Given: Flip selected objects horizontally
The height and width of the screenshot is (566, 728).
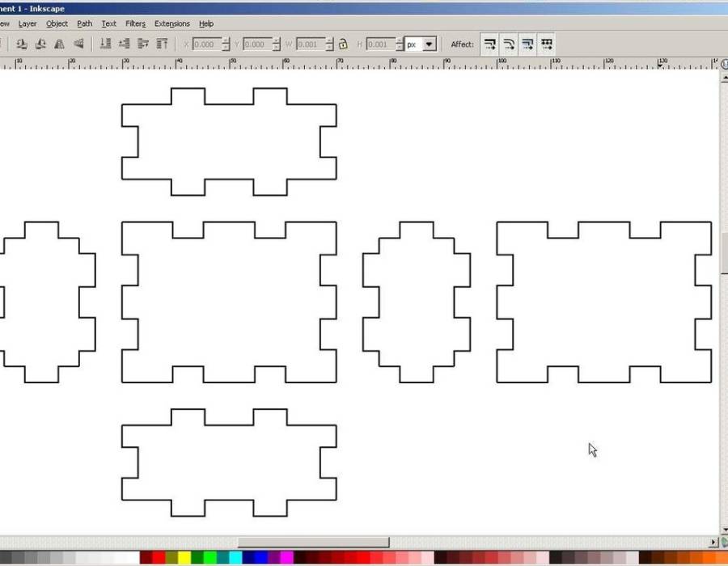Looking at the screenshot, I should 59,44.
